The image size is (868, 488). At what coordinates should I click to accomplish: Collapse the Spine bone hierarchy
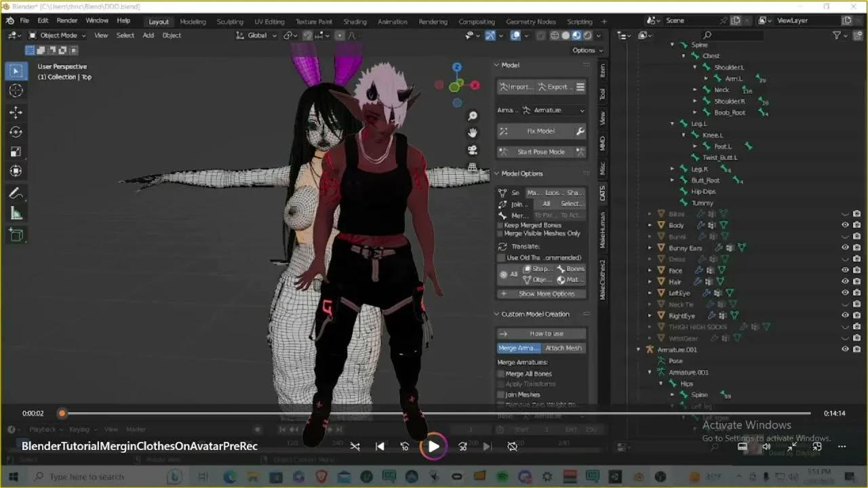click(672, 44)
